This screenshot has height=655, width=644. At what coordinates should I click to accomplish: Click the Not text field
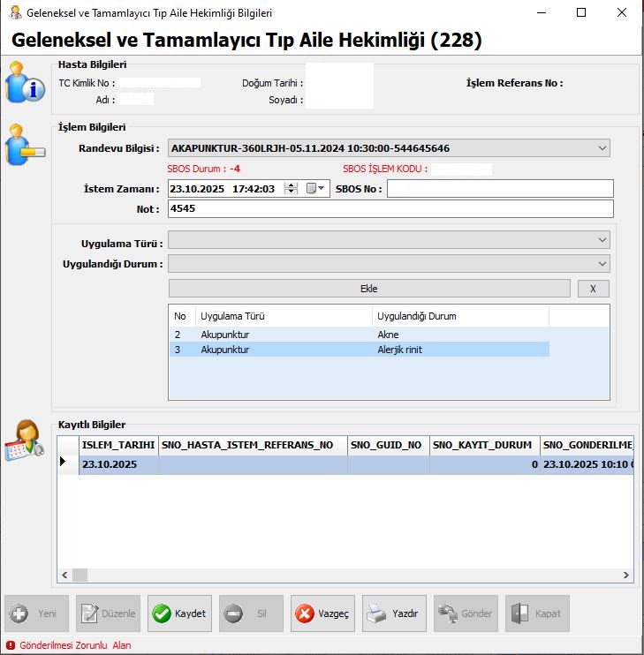click(390, 209)
